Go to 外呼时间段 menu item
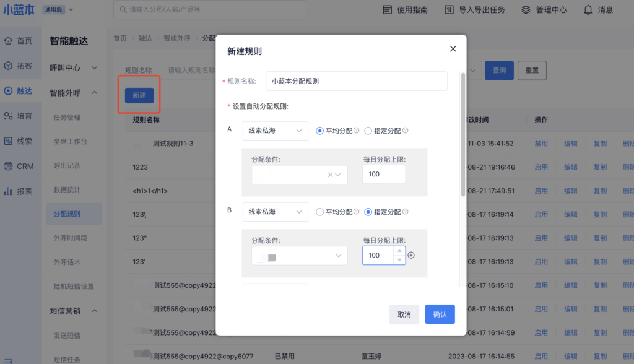This screenshot has height=364, width=634. (71, 238)
